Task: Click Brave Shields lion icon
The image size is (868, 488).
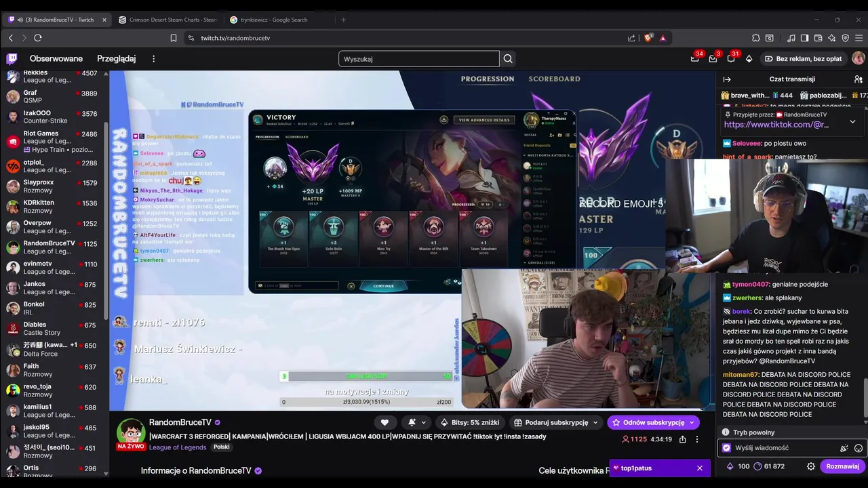Action: point(648,38)
